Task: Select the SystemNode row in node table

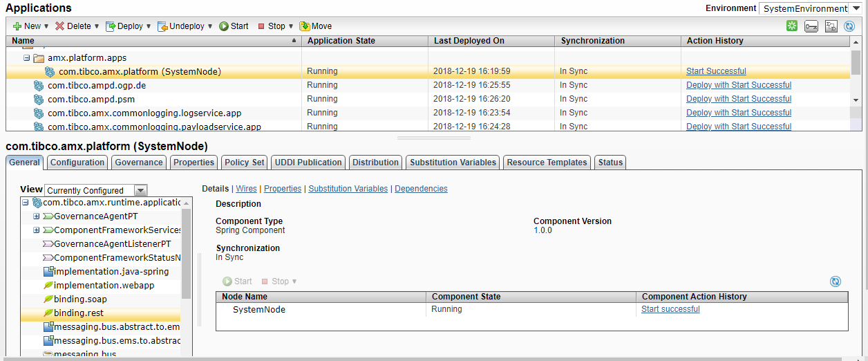Action: pos(531,309)
